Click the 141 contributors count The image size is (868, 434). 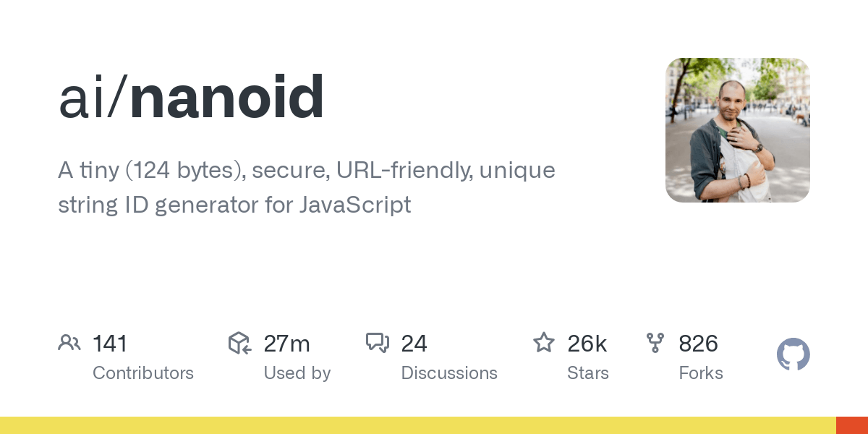pos(110,344)
